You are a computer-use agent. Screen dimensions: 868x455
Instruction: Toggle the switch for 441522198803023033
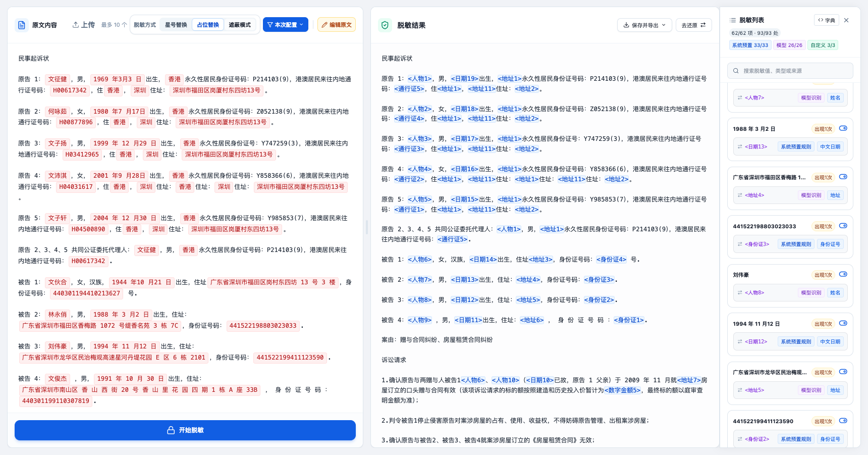coord(843,226)
